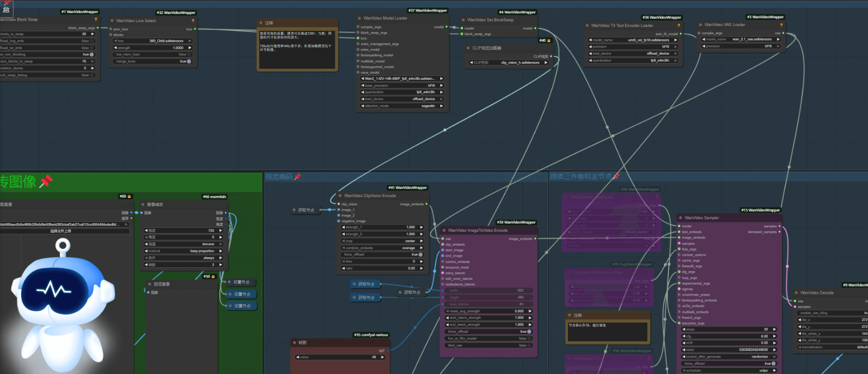The image size is (868, 374).
Task: Collapse the 帧数 node
Action: pyautogui.click(x=294, y=343)
